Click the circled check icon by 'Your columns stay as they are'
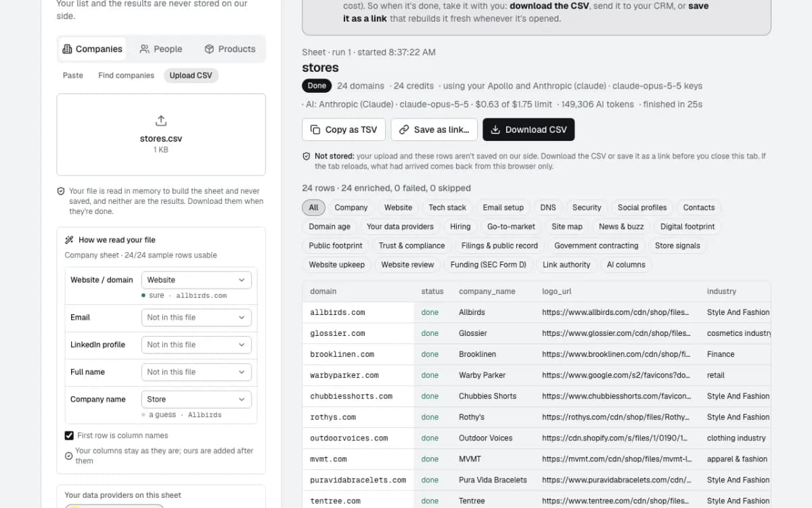812x508 pixels. pos(68,456)
